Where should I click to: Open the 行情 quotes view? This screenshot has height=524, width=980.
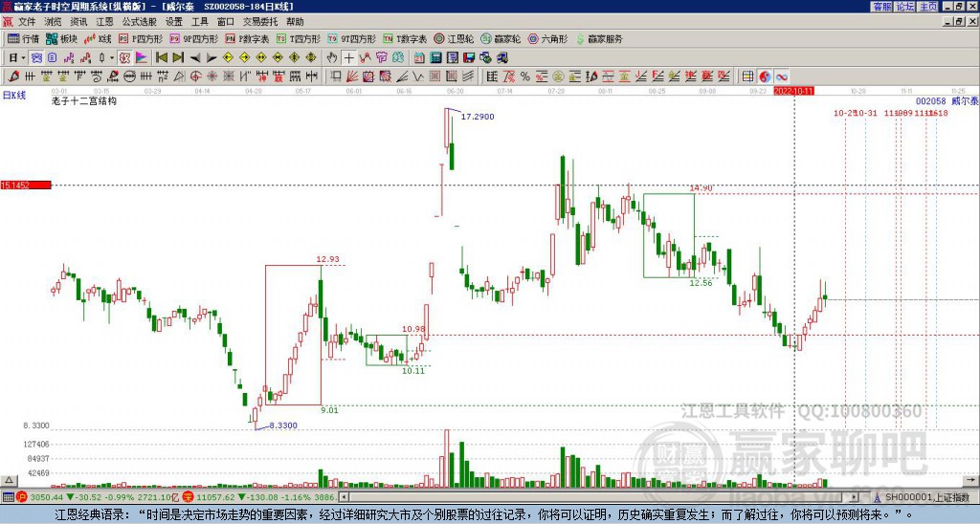coord(24,38)
